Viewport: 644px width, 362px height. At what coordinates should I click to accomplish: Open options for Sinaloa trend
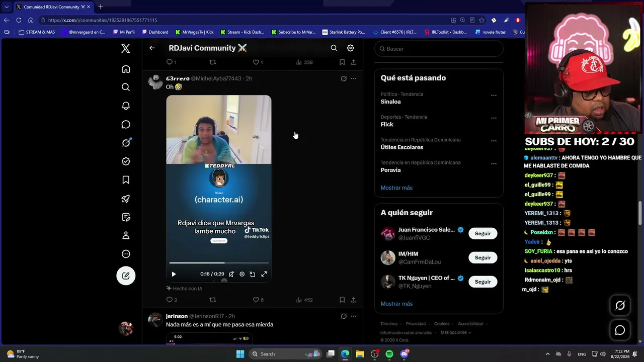[494, 95]
